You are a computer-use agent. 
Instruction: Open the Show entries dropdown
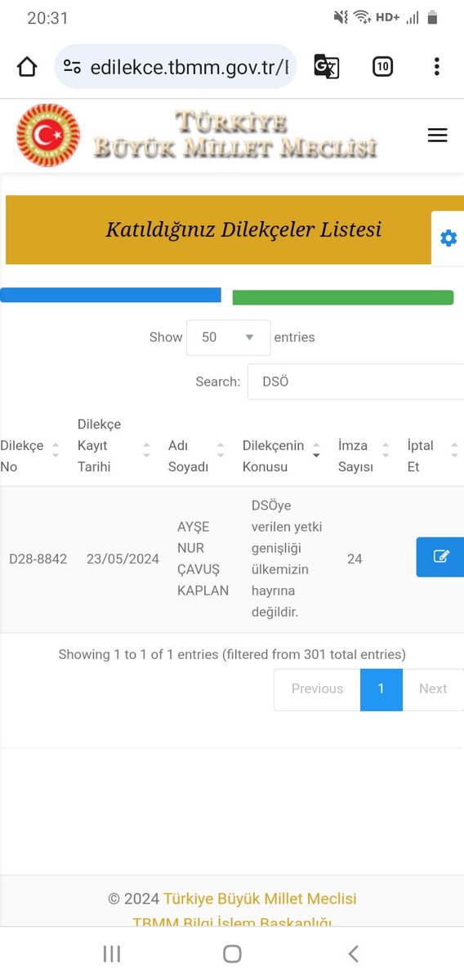click(x=228, y=337)
